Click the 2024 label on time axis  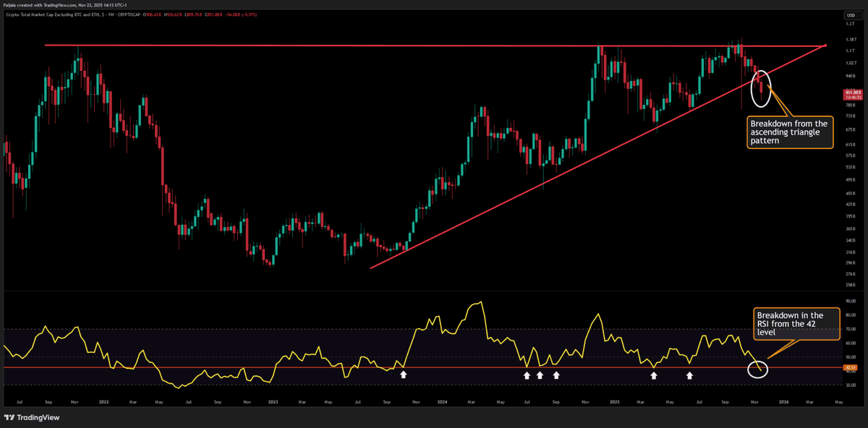[x=441, y=401]
